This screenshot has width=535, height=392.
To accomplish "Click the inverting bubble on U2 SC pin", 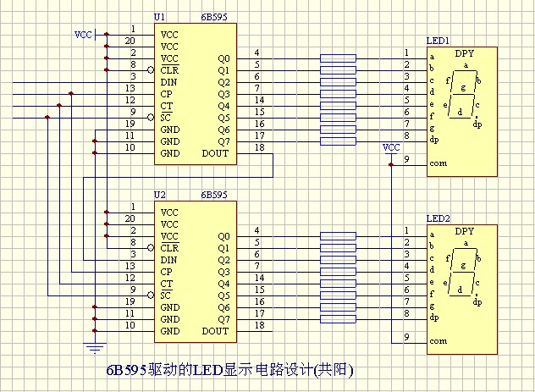I will pos(151,295).
